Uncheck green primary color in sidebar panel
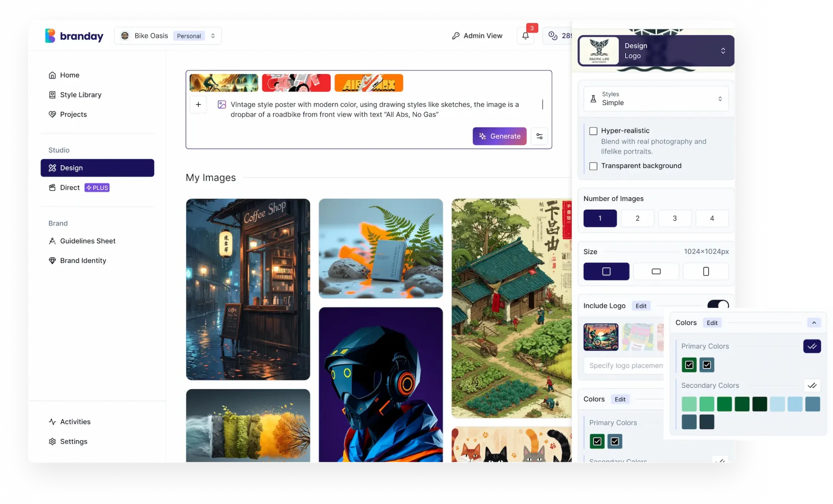This screenshot has height=504, width=833. (597, 441)
